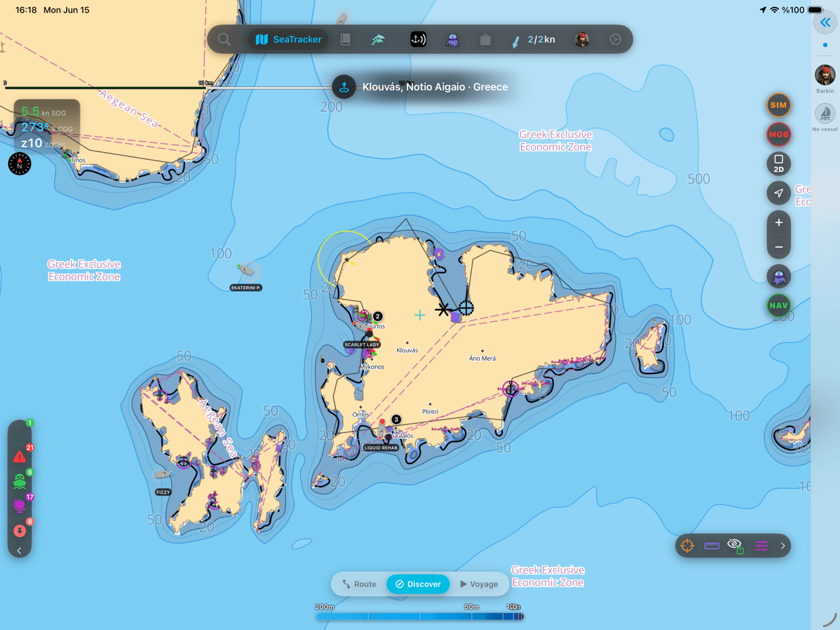Screen dimensions: 840x630
Task: Select the orange crosshair target tool
Action: tap(687, 546)
